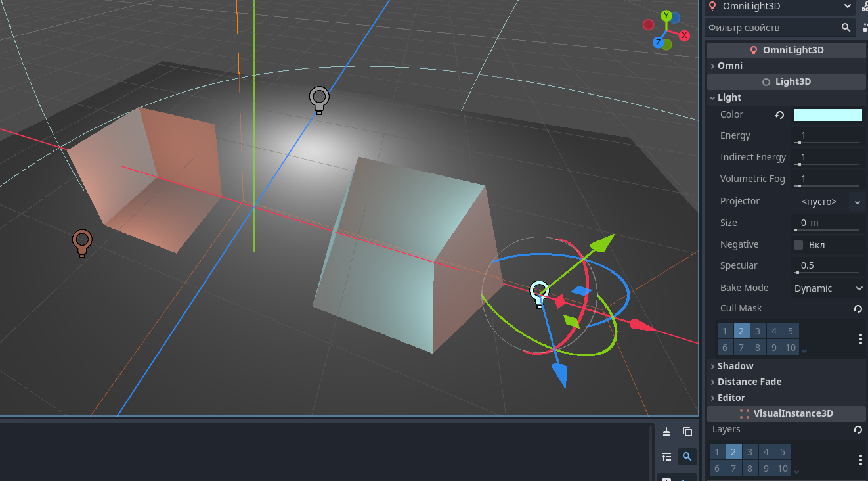Click the "Bake Mode" property label

(745, 288)
